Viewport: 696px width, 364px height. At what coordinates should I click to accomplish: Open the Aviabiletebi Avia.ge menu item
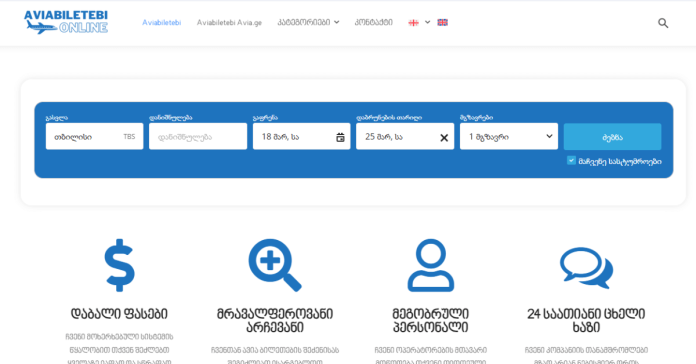pyautogui.click(x=229, y=22)
